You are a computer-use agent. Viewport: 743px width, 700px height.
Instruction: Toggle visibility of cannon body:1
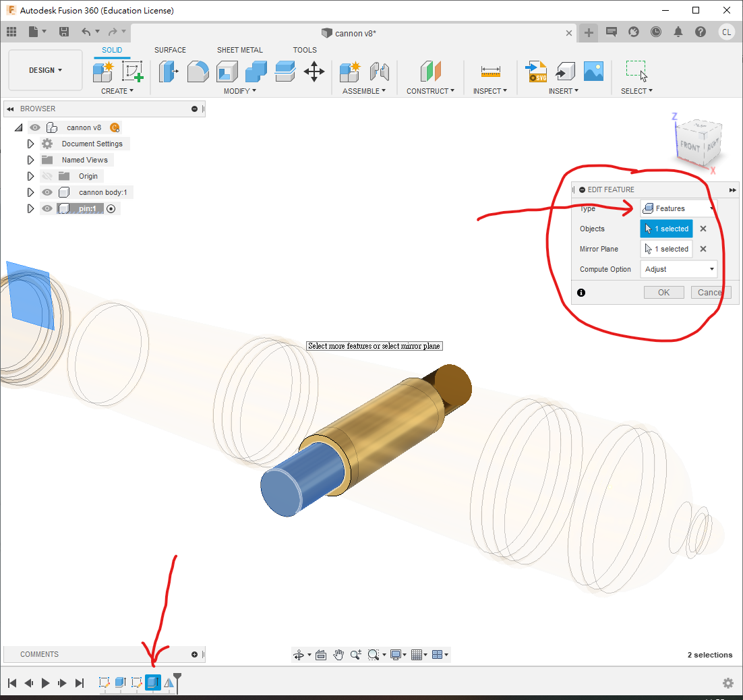tap(47, 192)
